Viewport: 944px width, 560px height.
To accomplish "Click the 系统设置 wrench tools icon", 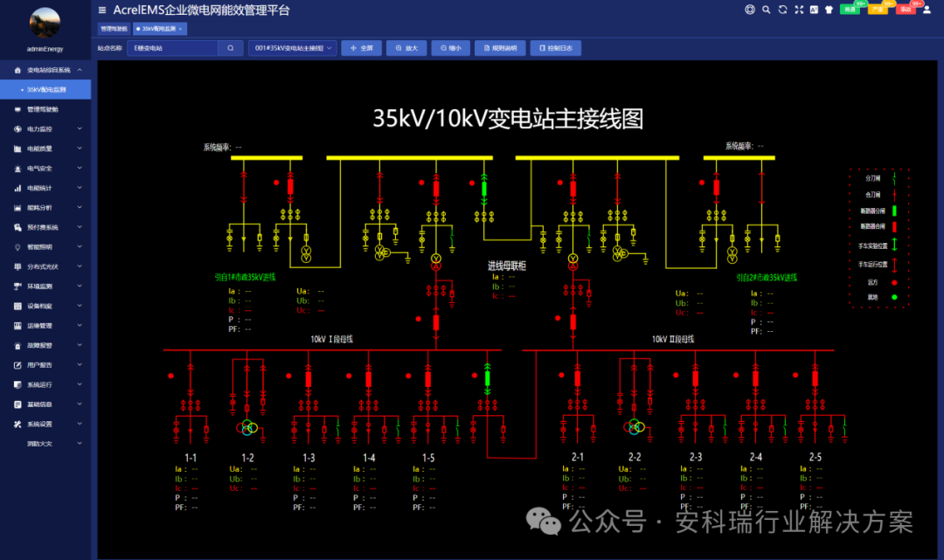I will [17, 424].
